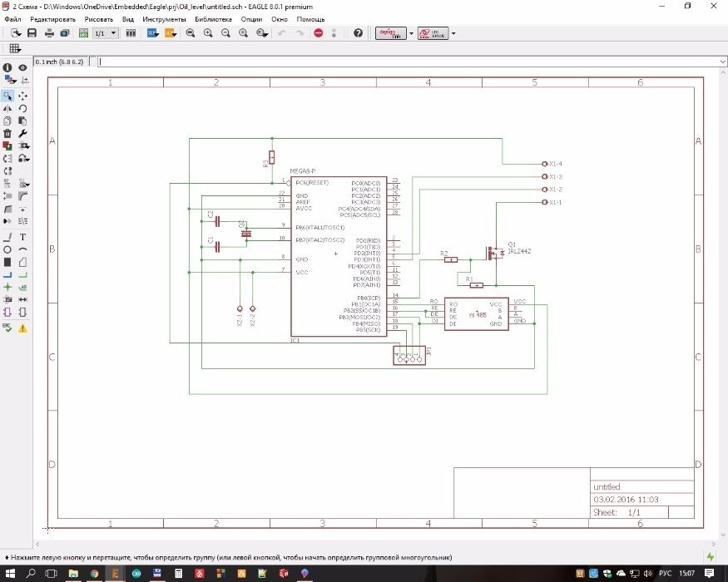This screenshot has width=728, height=582.
Task: Click the Use library books icon
Action: (x=131, y=33)
